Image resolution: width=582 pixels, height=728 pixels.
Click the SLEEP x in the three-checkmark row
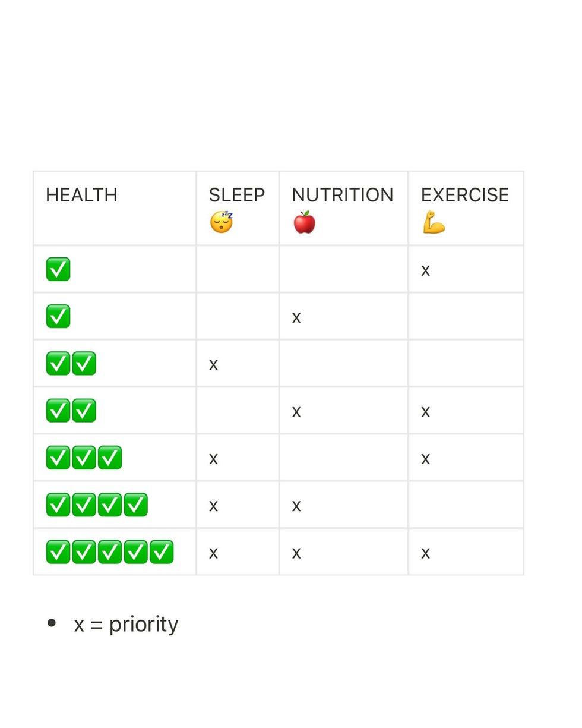click(x=214, y=459)
